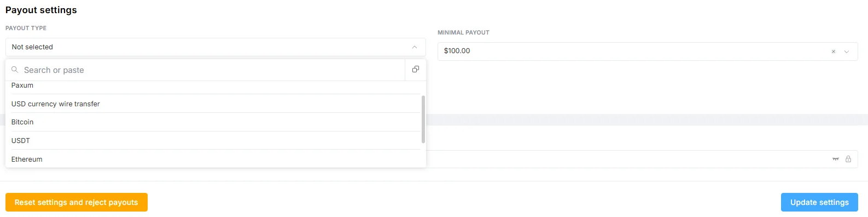Click the magnifier icon in the search box

[x=15, y=70]
